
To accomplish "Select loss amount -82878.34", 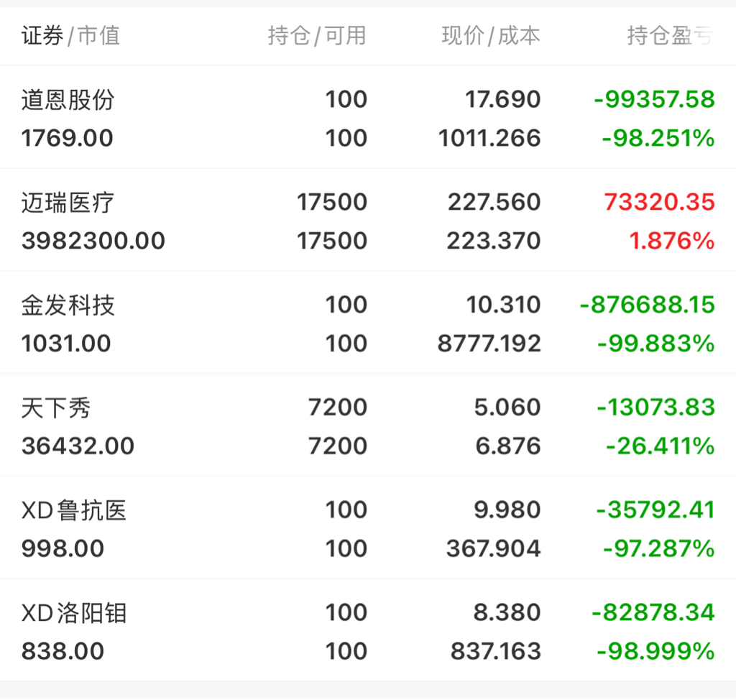I will tap(653, 612).
